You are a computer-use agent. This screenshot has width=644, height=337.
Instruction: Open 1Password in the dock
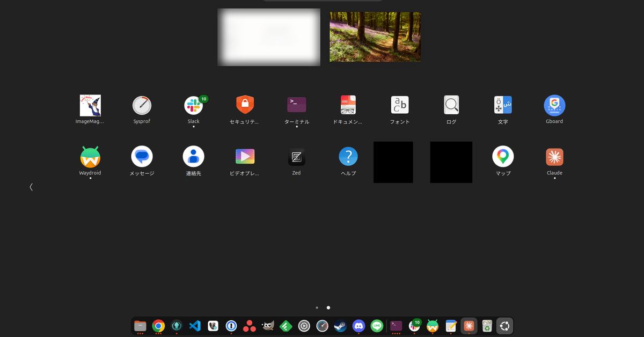click(x=231, y=326)
